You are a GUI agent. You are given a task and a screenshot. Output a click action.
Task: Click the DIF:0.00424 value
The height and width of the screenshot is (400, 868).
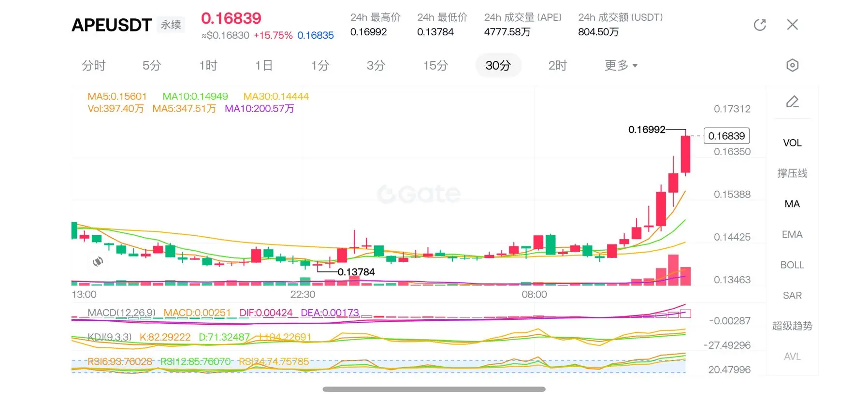click(x=266, y=313)
